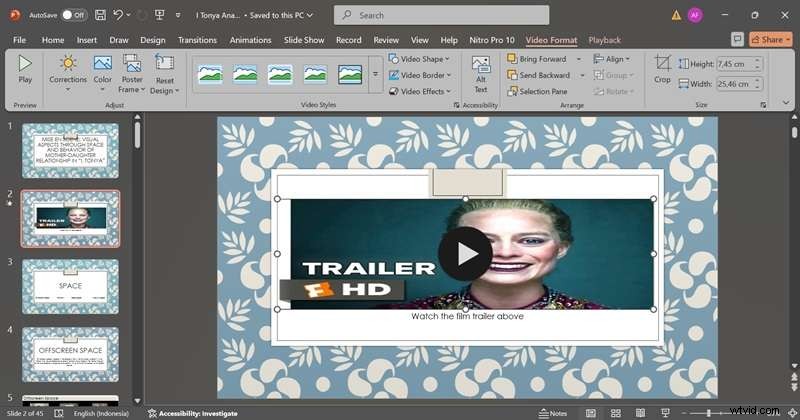Click the Share button
The image size is (800, 420).
(770, 39)
